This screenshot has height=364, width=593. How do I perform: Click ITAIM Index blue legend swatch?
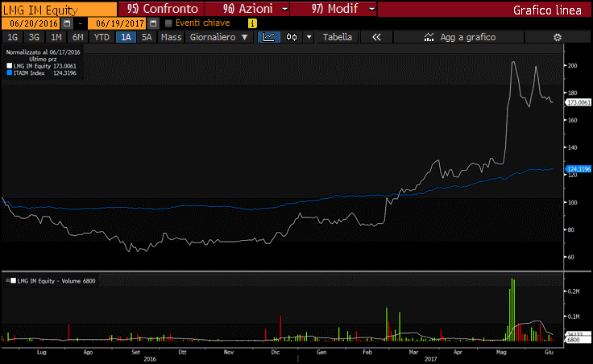click(10, 72)
